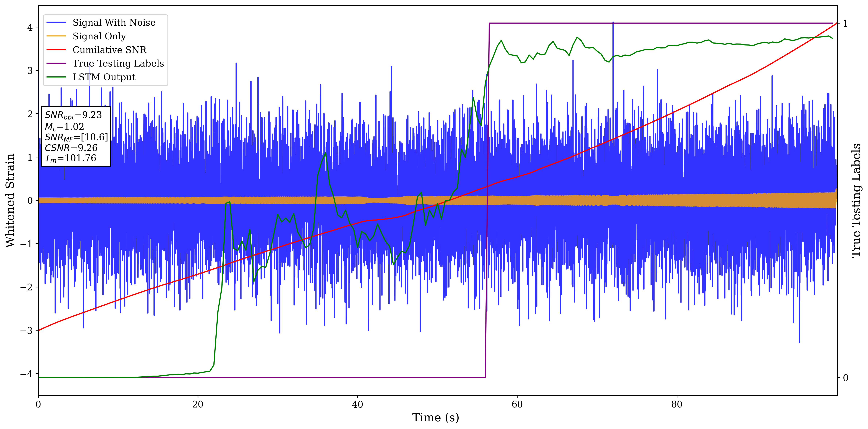Click the orange 'Signal Only' legend swatch

[x=56, y=36]
